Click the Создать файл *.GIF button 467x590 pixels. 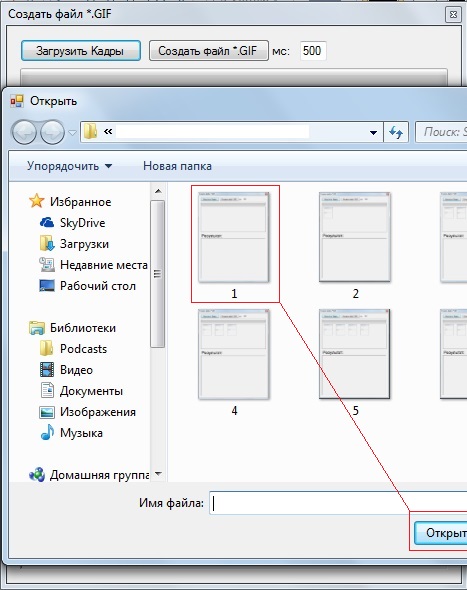[209, 51]
